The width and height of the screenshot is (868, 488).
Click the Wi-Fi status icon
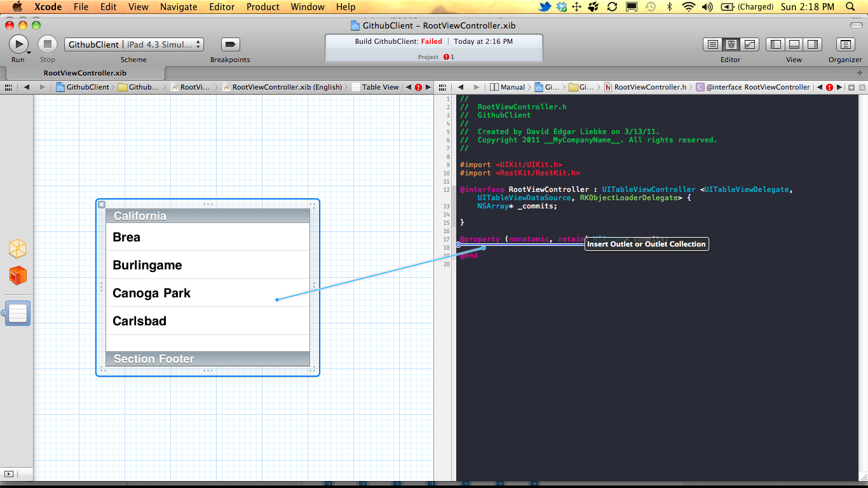point(689,7)
